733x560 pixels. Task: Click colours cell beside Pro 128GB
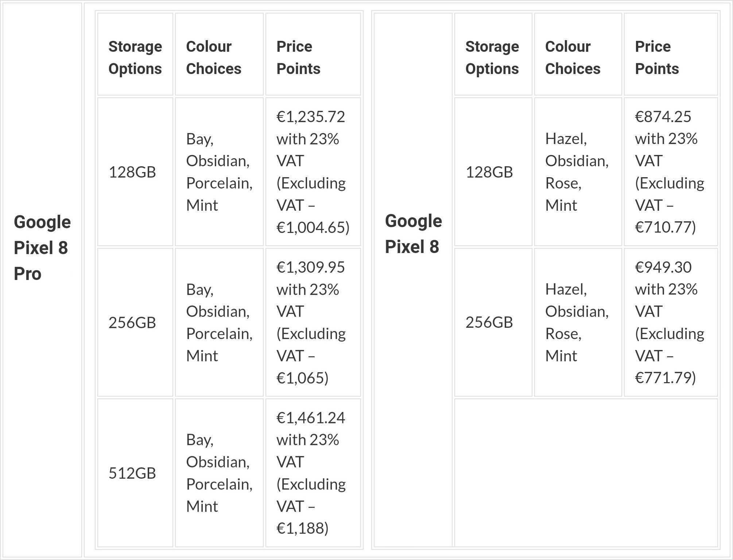[x=219, y=172]
